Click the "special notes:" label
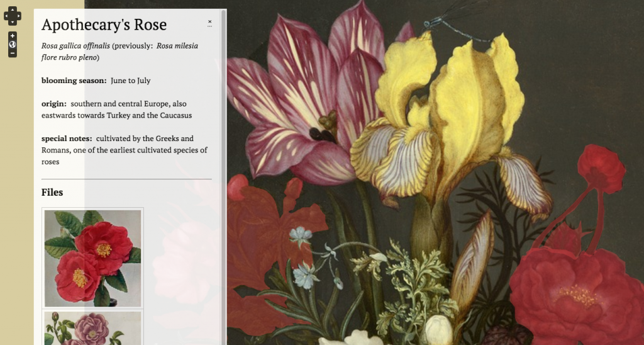 click(67, 139)
